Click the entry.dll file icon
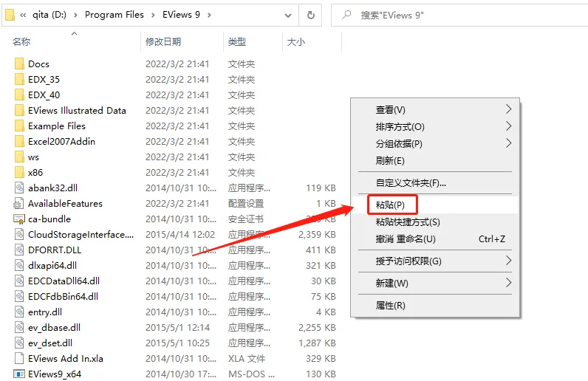The image size is (588, 381). [19, 312]
